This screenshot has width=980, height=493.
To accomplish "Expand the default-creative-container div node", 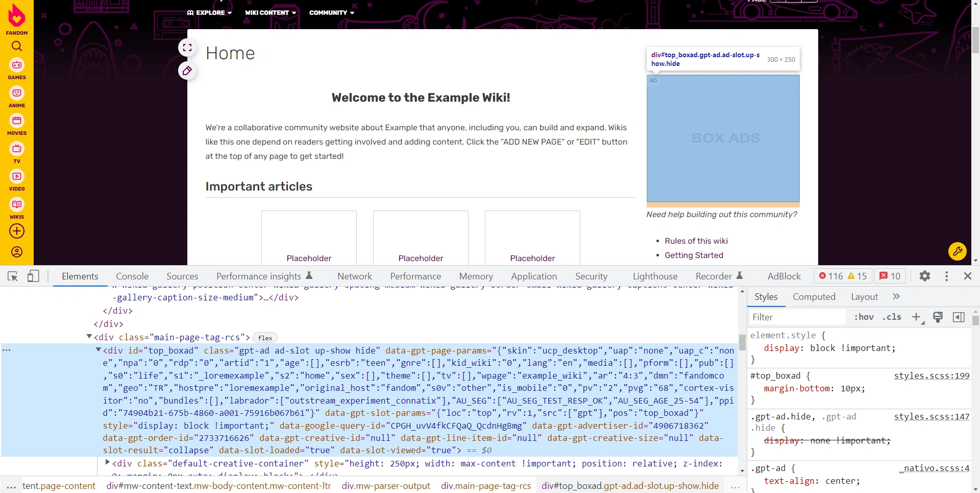I will point(107,462).
